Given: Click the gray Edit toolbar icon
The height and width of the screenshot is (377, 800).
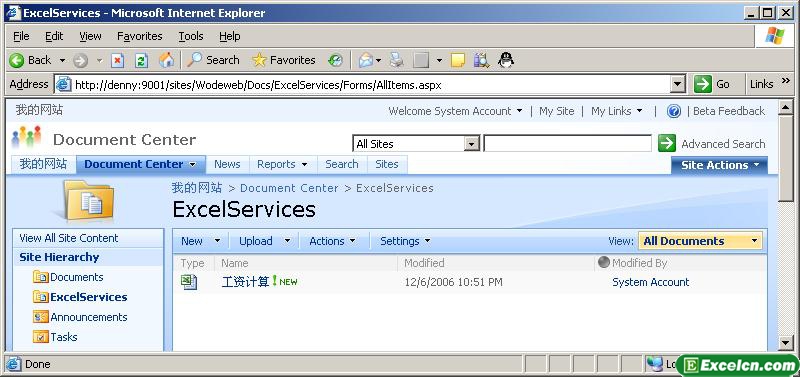Looking at the screenshot, I should click(x=421, y=60).
